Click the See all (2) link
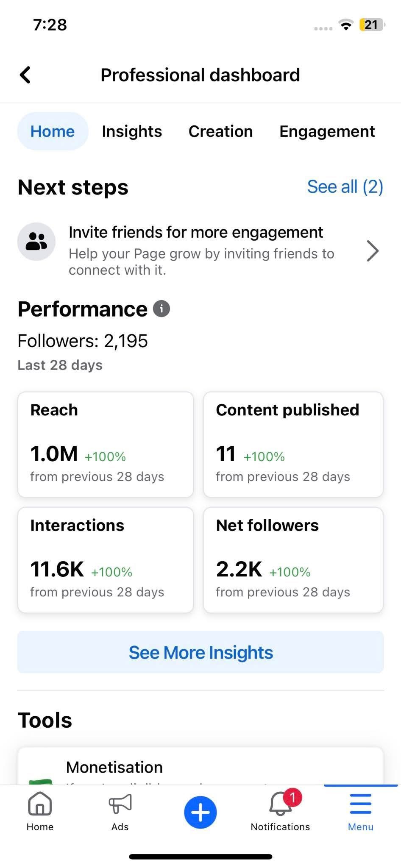 coord(345,187)
